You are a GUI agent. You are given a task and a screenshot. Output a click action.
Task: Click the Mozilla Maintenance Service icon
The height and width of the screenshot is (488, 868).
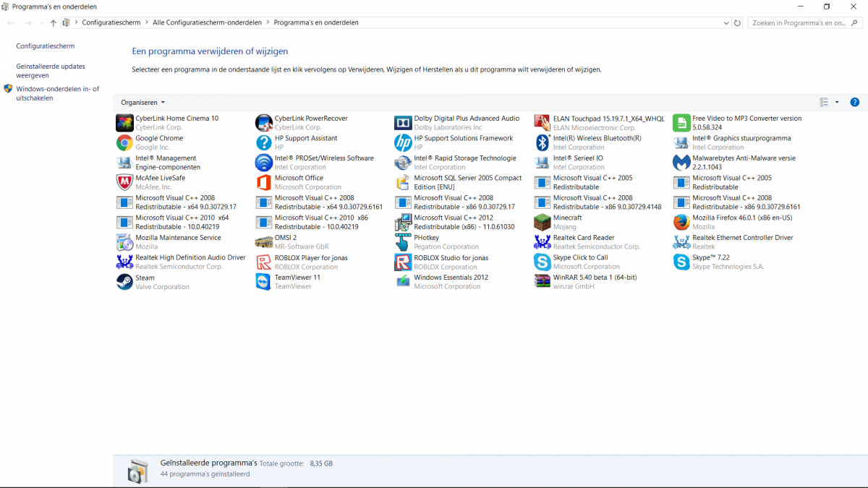(124, 242)
